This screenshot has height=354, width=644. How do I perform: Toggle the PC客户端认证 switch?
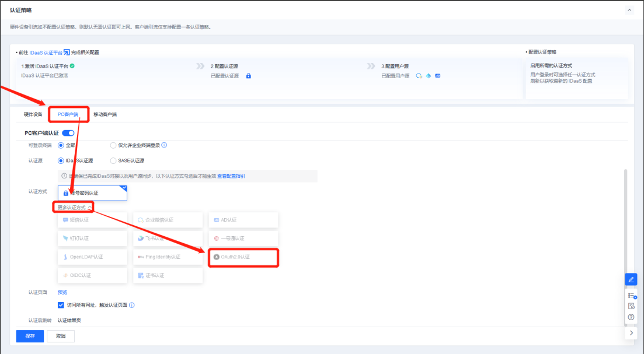[x=68, y=133]
